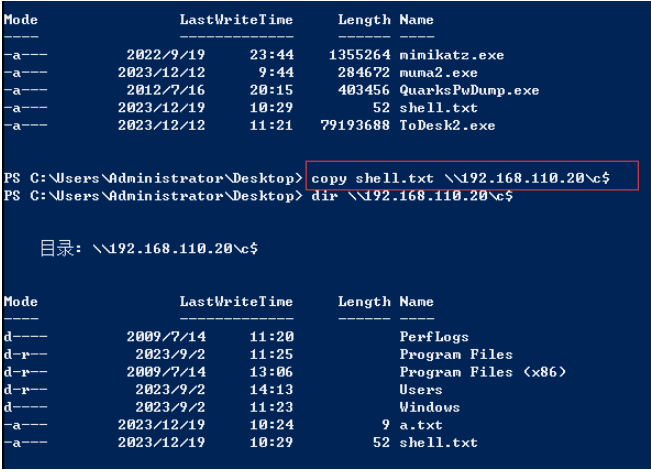Click the highlighted copy shell.txt command
The width and height of the screenshot is (651, 473).
[x=460, y=178]
